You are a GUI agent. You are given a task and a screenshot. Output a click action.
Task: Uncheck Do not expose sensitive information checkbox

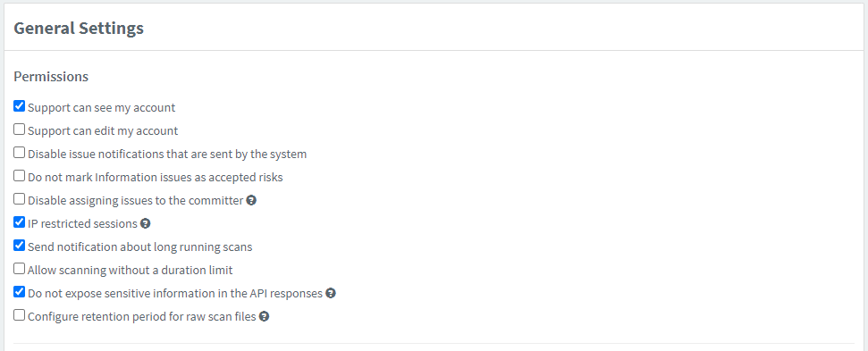point(20,292)
